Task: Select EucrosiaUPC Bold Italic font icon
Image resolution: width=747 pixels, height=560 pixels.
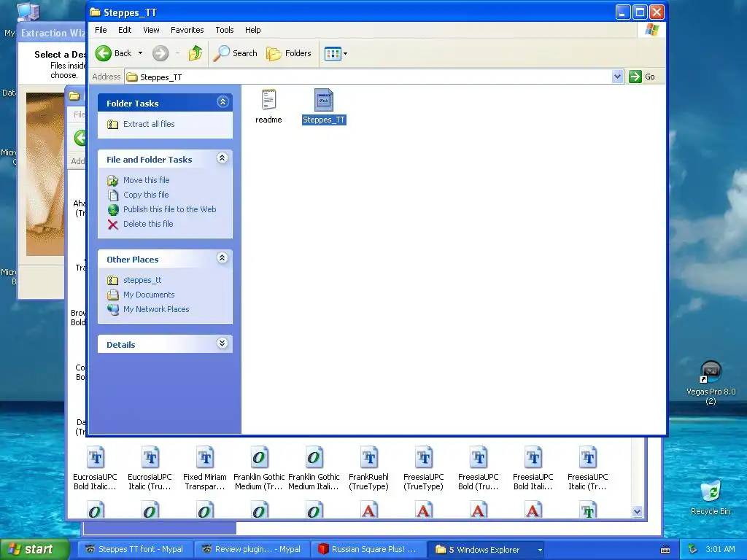Action: coord(96,458)
